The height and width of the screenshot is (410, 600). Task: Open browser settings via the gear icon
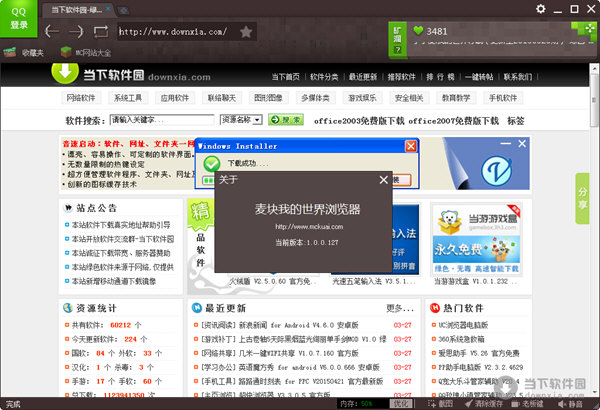click(x=541, y=8)
